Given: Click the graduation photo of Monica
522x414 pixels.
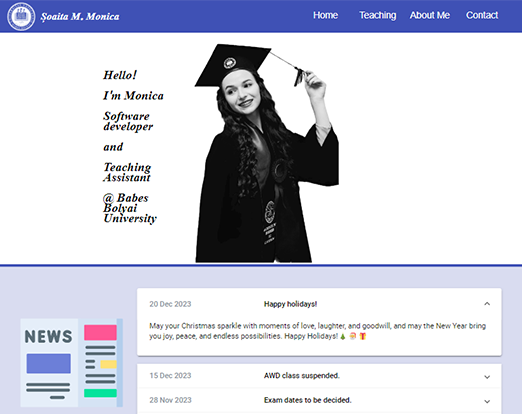Looking at the screenshot, I should [x=267, y=153].
